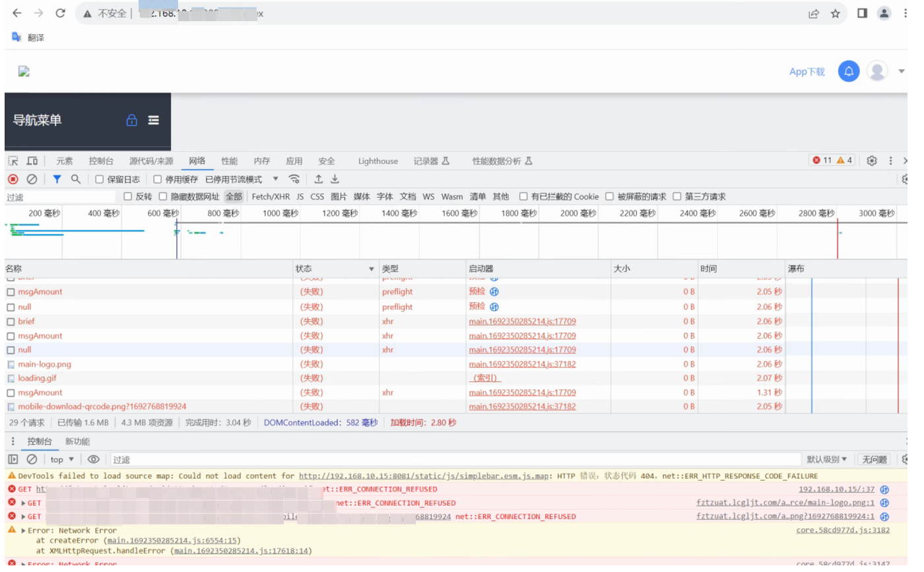
Task: Click the notification bell icon
Action: point(849,71)
